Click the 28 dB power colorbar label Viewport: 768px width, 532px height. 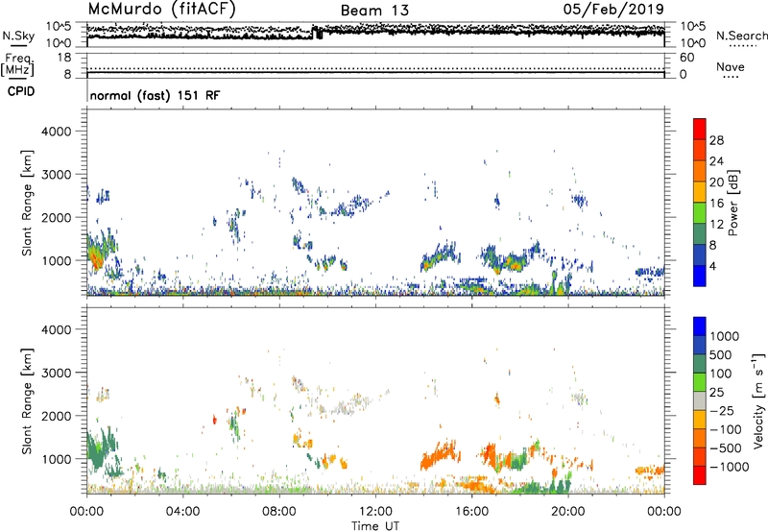[716, 140]
